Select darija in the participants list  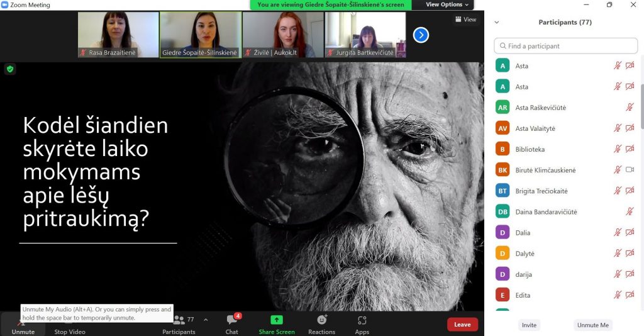[565, 274]
